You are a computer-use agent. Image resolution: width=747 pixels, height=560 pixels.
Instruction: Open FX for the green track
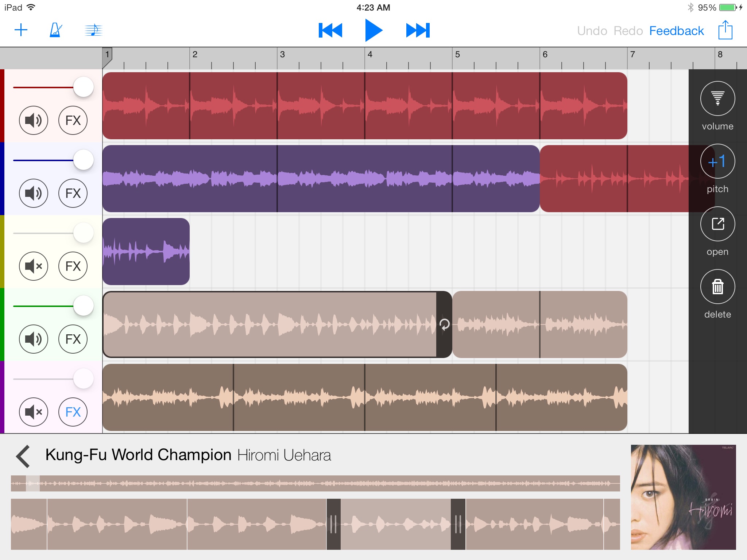click(x=73, y=339)
